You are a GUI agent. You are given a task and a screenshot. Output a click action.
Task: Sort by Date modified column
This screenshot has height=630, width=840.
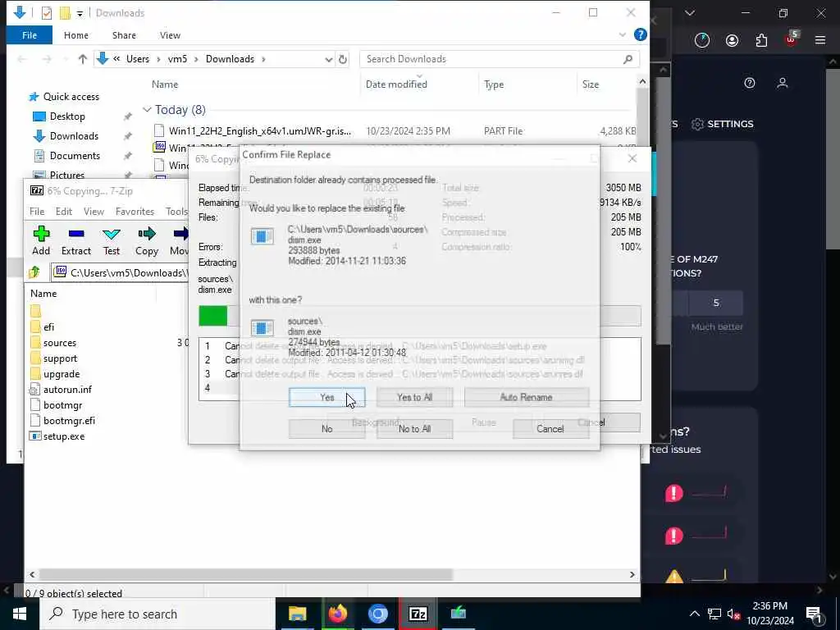(396, 84)
